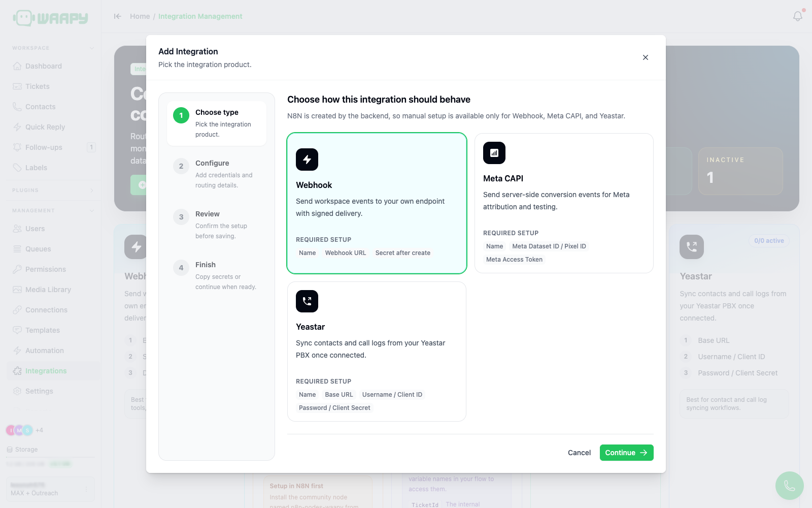The image size is (812, 508).
Task: Select the Webhook integration card title
Action: pos(314,185)
